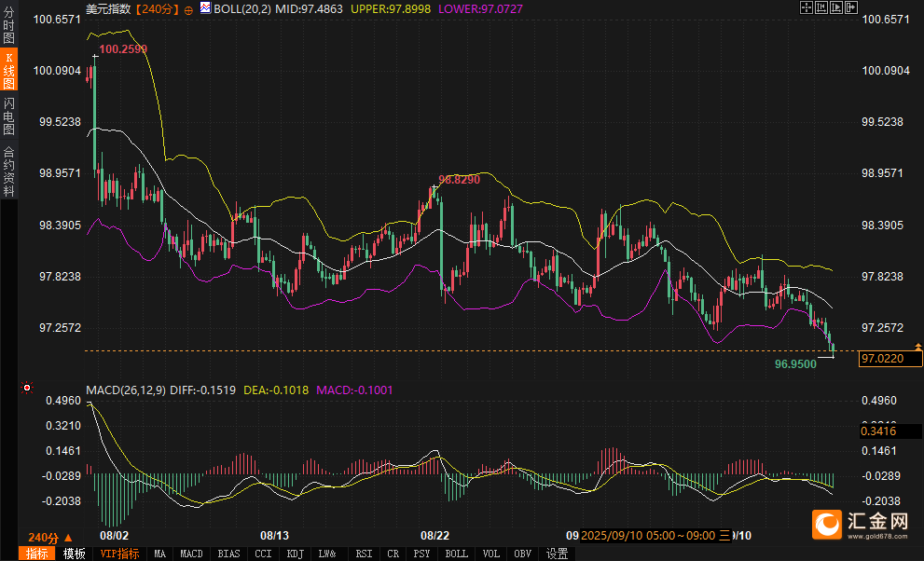924x561 pixels.
Task: Select the VOL indicator button
Action: coord(493,554)
